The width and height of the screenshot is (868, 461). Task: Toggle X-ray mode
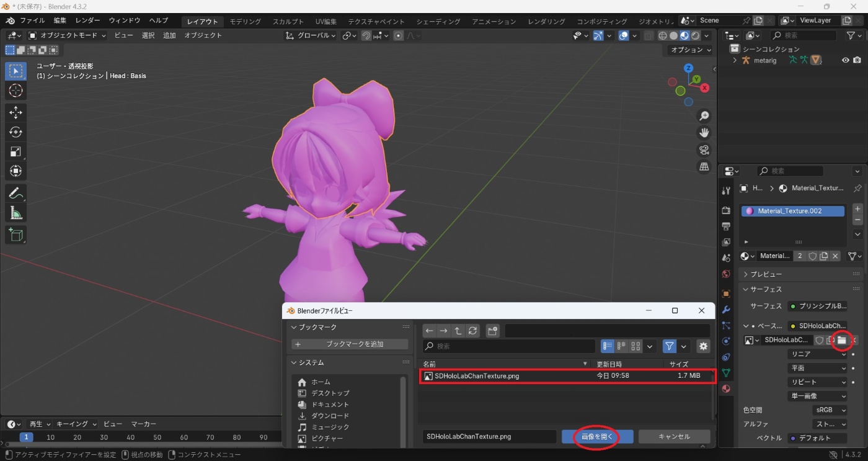pos(649,36)
